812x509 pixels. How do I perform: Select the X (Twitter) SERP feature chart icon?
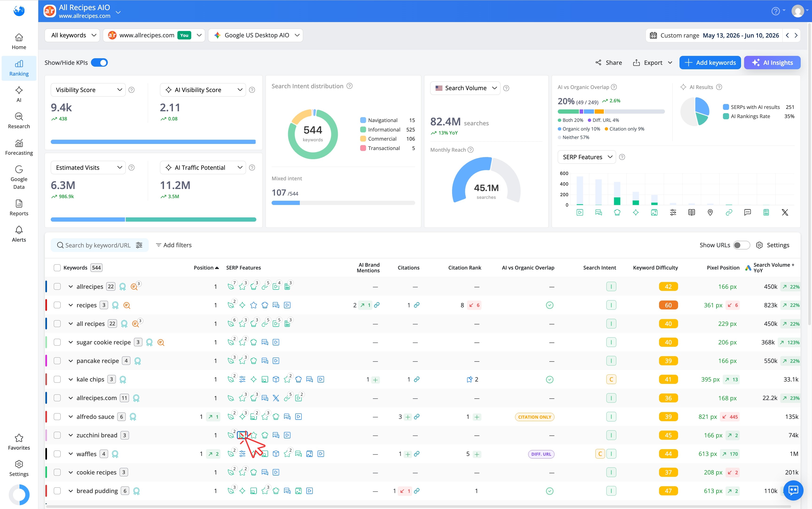coord(785,212)
